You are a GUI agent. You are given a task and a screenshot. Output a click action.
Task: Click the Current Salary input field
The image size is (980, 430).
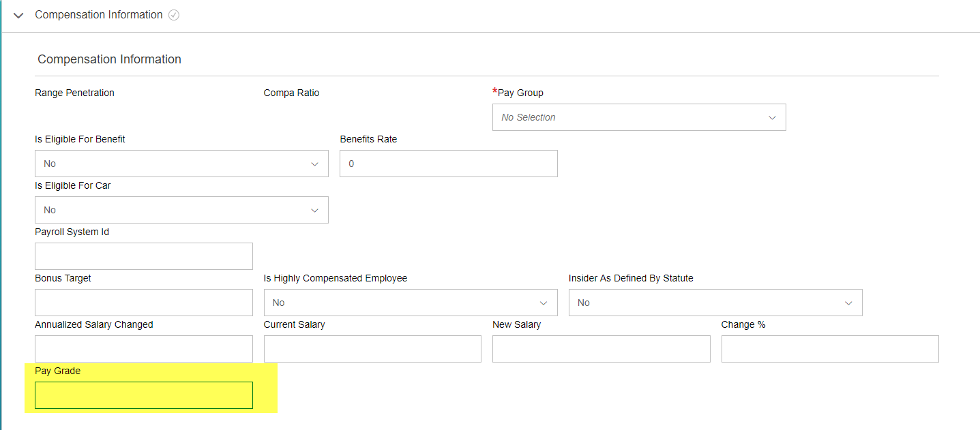click(372, 349)
